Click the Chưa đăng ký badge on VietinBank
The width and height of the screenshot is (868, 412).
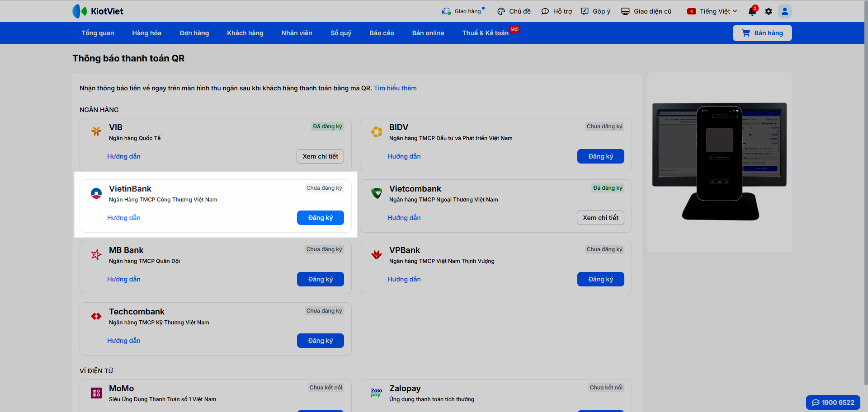pos(324,188)
